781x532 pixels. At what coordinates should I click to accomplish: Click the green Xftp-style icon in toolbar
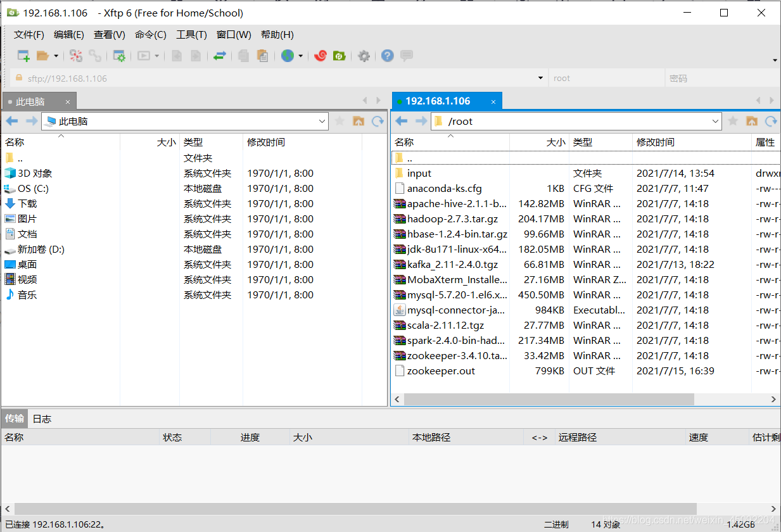(340, 56)
